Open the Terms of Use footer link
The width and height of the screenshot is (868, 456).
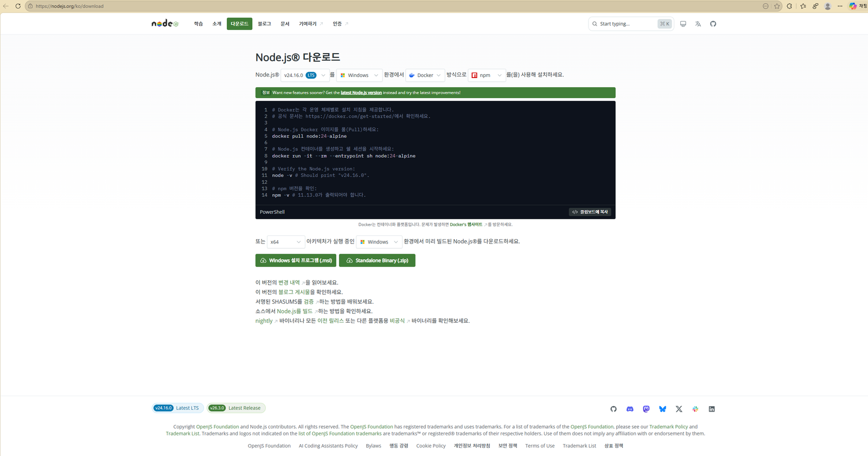(x=540, y=446)
